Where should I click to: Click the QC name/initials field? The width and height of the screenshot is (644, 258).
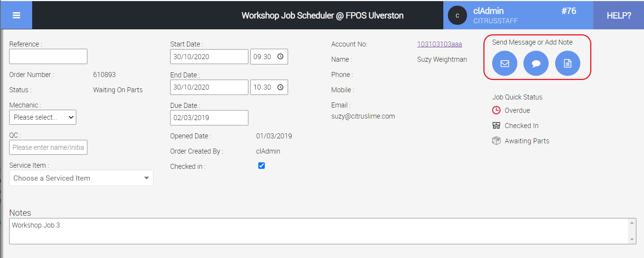(x=48, y=147)
